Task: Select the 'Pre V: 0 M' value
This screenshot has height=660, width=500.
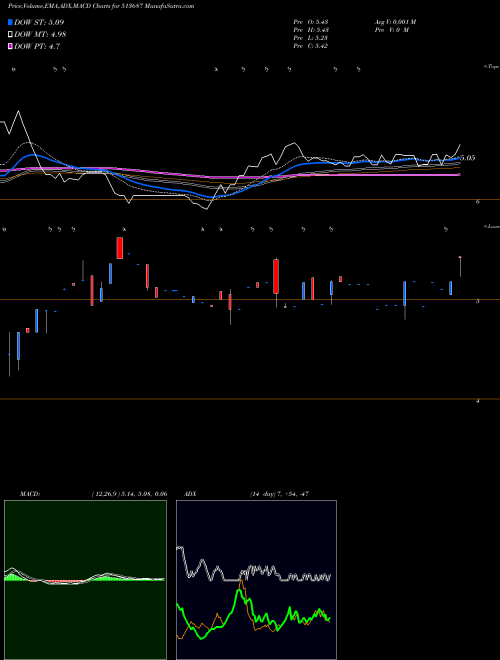Action: click(391, 30)
